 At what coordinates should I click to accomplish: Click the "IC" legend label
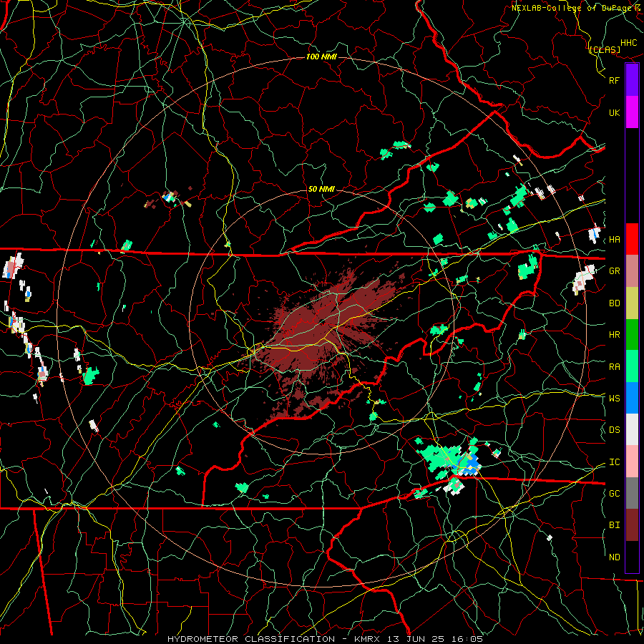(614, 462)
